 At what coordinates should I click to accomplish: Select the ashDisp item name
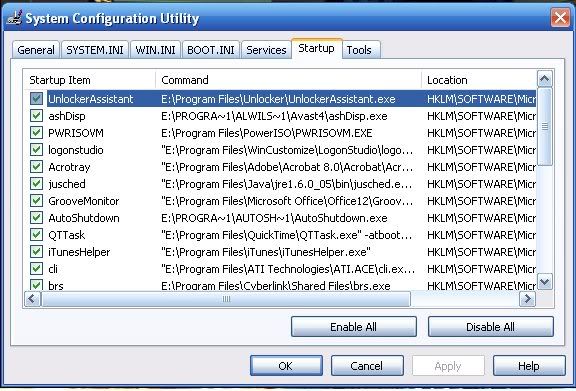click(67, 116)
